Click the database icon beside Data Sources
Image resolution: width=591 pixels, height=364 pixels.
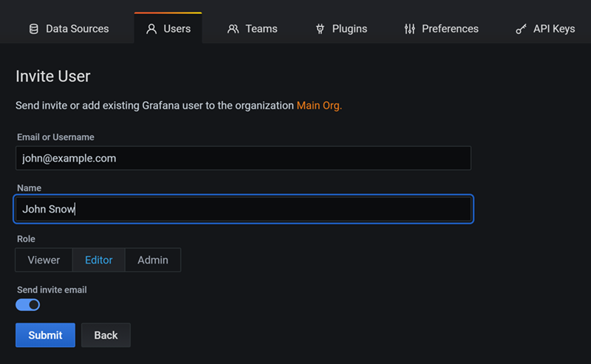33,29
